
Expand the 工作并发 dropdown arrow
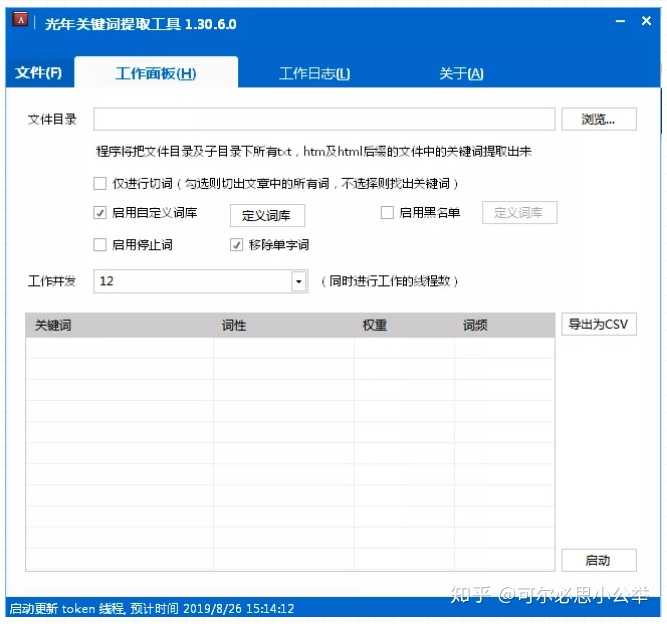click(x=299, y=281)
